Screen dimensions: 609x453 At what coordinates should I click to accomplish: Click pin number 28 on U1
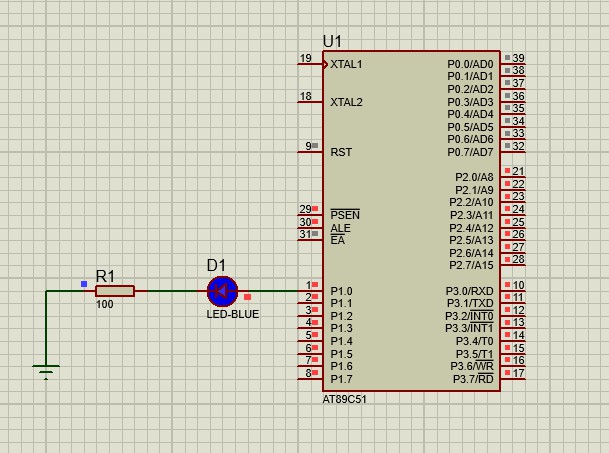pos(518,259)
